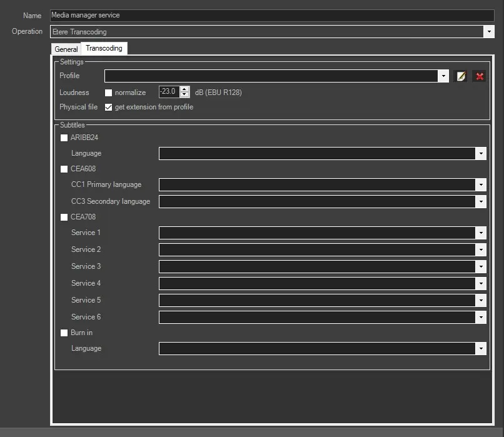Open the Profile dropdown list
The width and height of the screenshot is (504, 437).
(443, 76)
